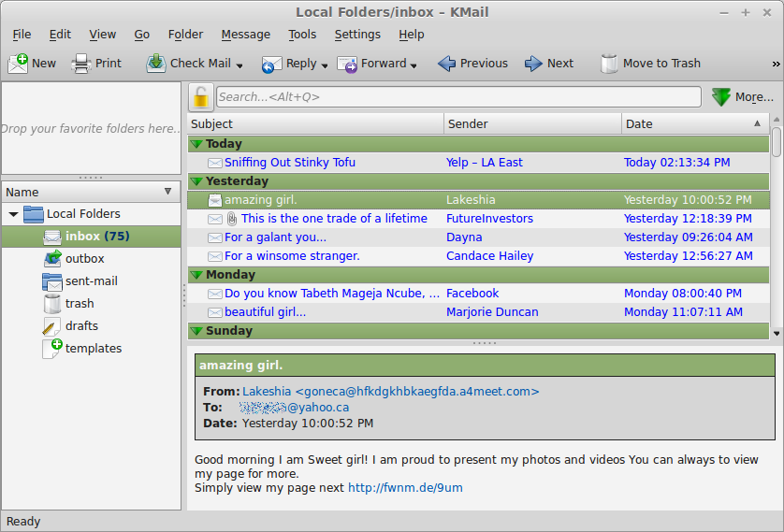Click the New message icon

click(x=18, y=64)
